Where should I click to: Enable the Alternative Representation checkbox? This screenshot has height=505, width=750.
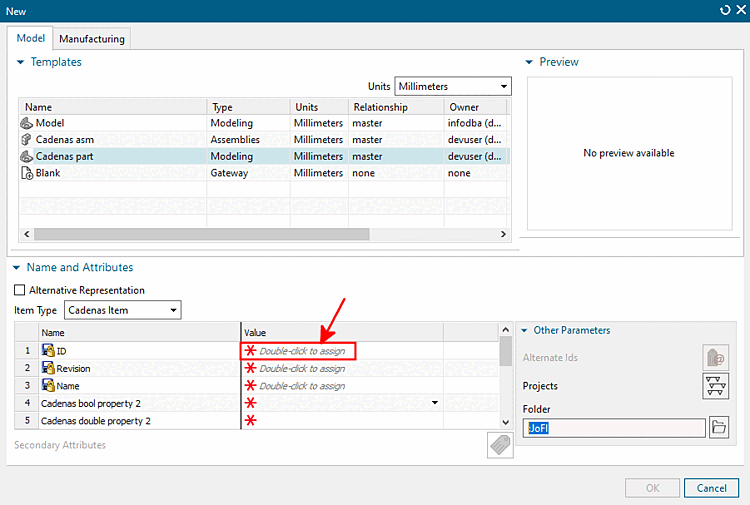coord(20,290)
